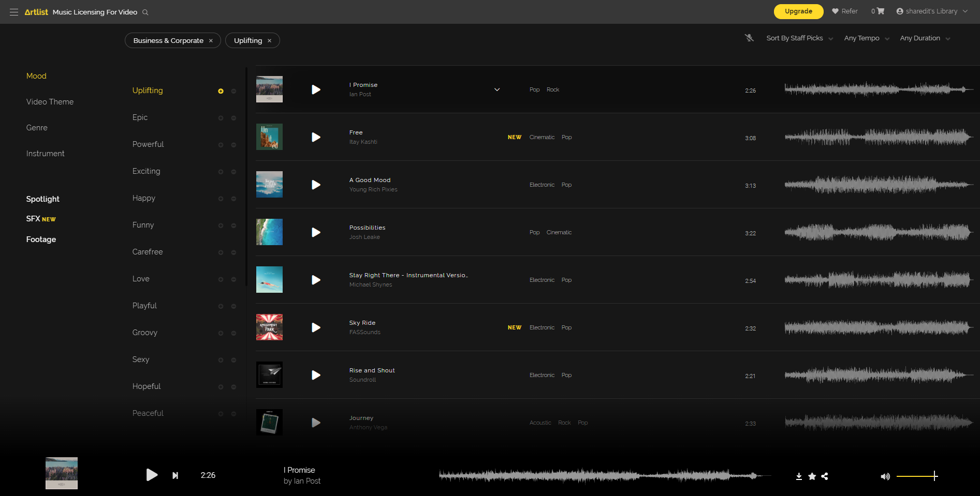Open the shopping cart
Viewport: 980px width, 496px height.
[880, 11]
